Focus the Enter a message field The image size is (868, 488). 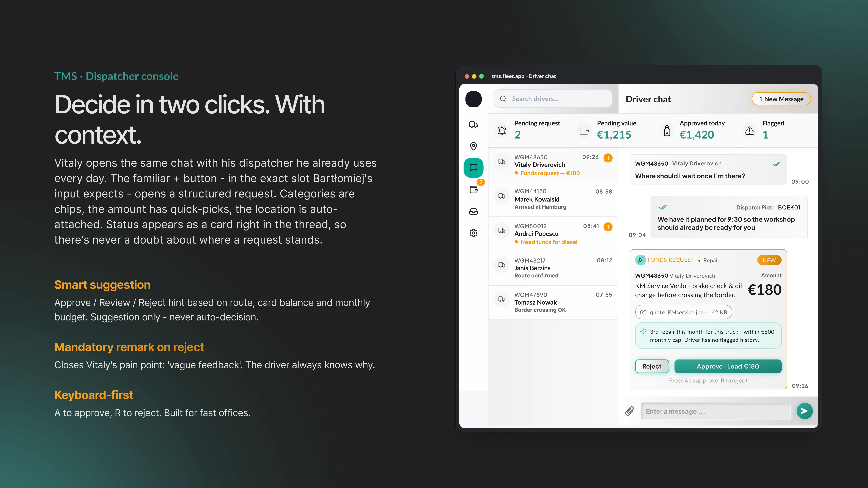pyautogui.click(x=715, y=411)
